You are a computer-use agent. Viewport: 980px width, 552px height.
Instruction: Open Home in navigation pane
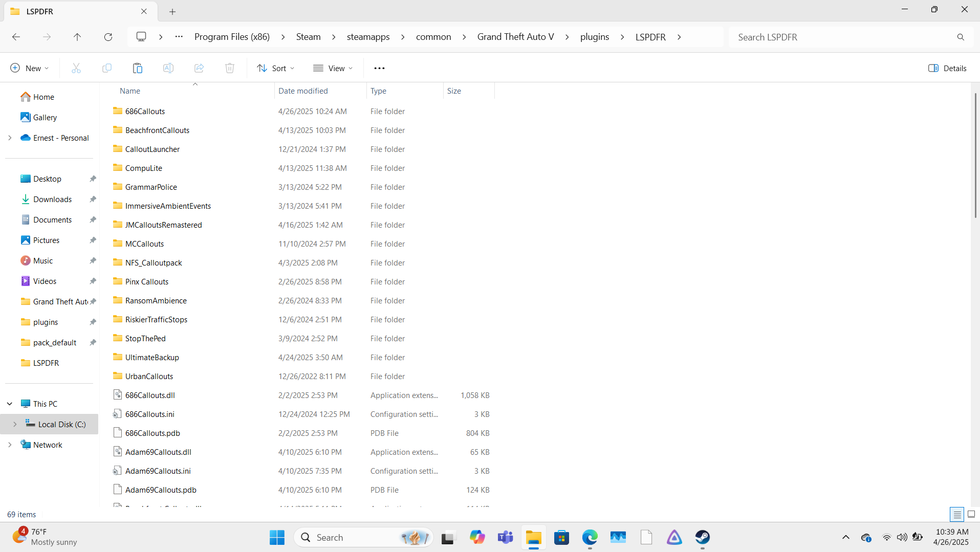43,97
